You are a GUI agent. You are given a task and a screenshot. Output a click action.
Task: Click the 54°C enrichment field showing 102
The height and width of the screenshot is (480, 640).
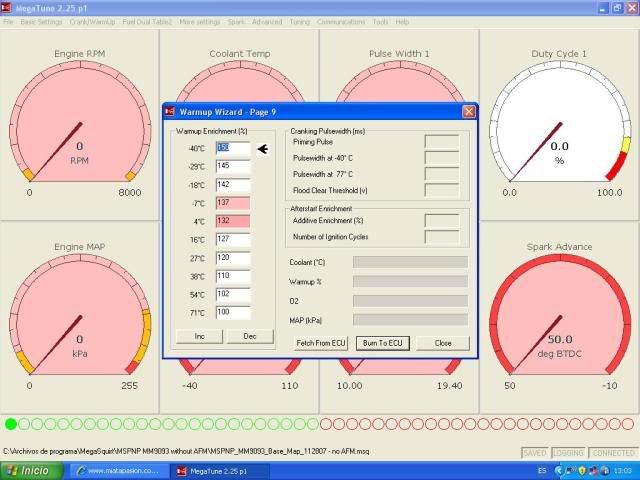(x=233, y=295)
